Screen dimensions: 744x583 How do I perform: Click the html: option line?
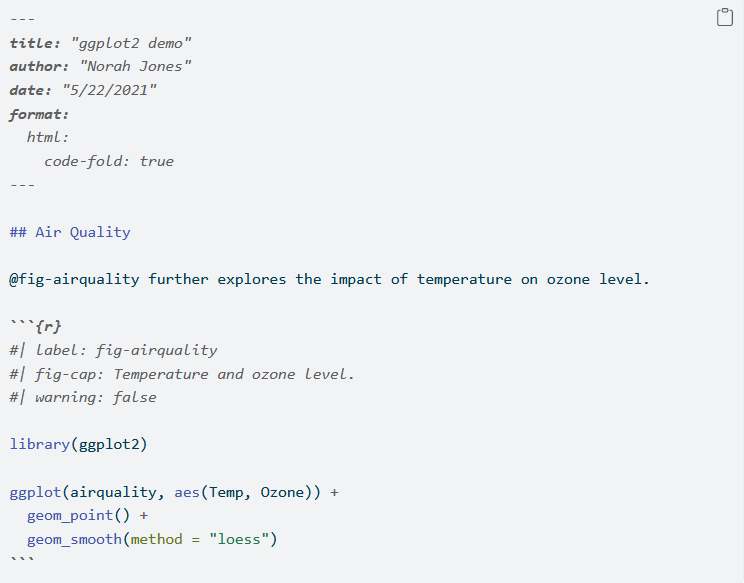click(48, 137)
